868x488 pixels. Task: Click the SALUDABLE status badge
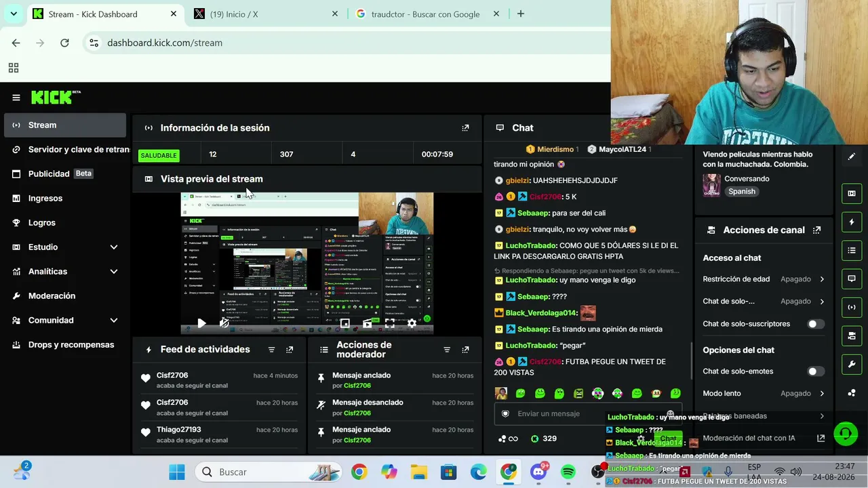(x=159, y=155)
